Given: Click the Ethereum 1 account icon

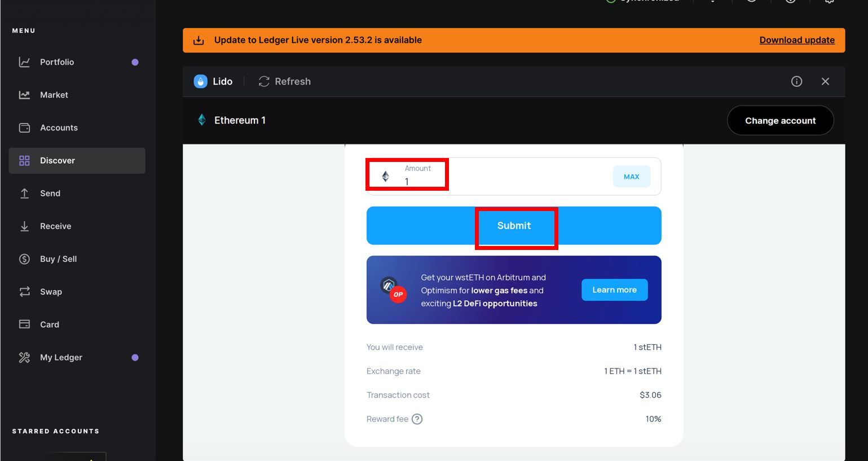Looking at the screenshot, I should [202, 120].
